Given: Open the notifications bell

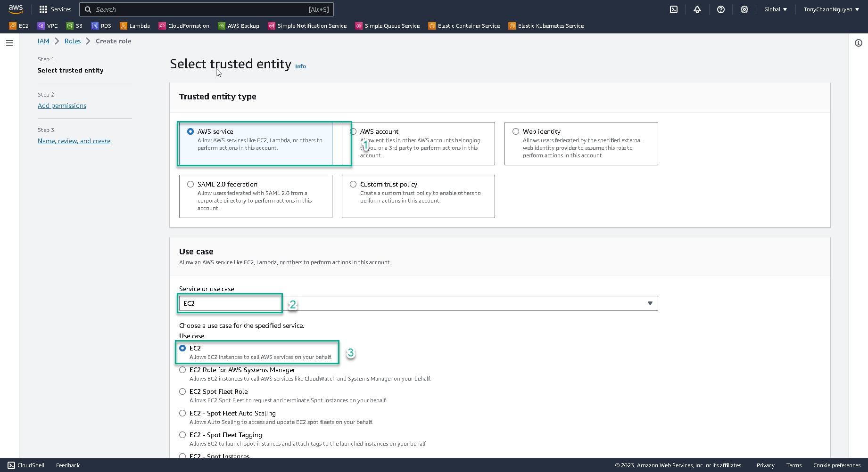Looking at the screenshot, I should click(x=697, y=9).
